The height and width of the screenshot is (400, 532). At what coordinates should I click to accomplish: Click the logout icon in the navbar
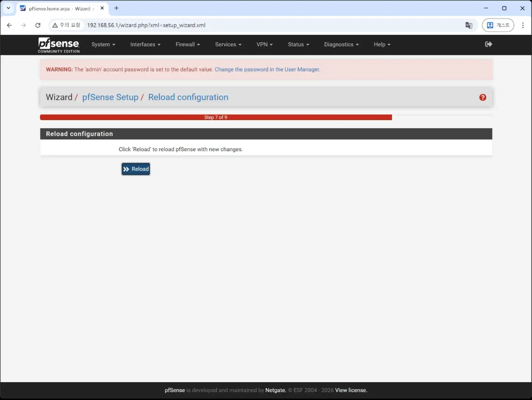click(x=488, y=44)
